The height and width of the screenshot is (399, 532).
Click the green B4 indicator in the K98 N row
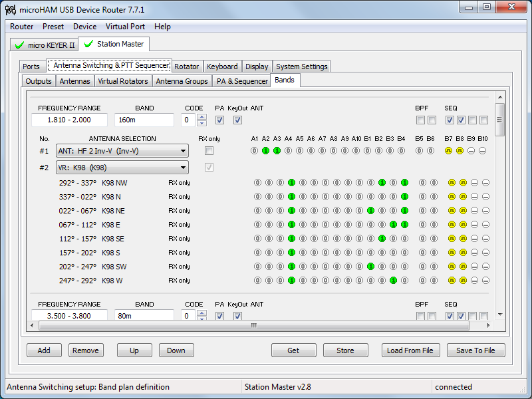[x=404, y=196]
